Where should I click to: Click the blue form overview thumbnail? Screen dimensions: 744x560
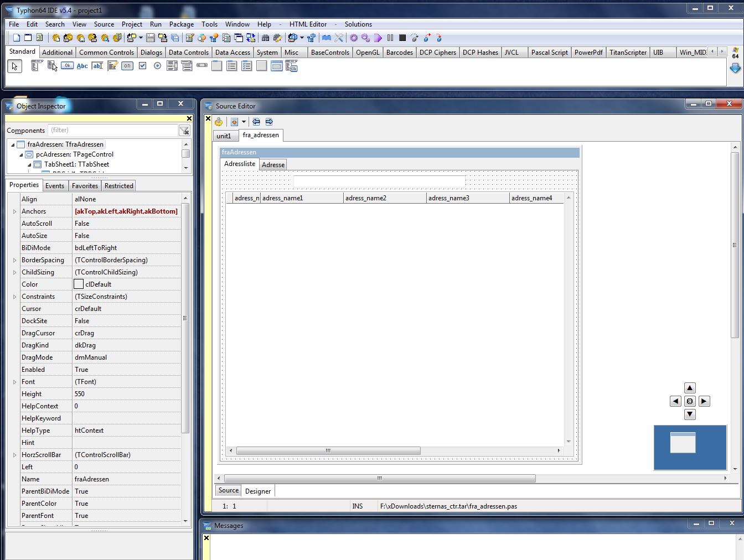point(690,448)
